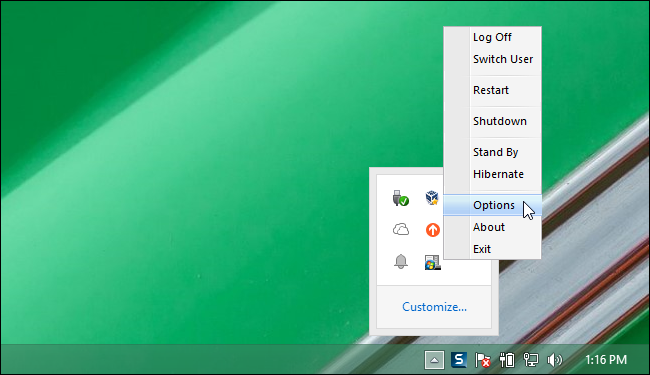Open Options from the context menu

[x=492, y=205]
